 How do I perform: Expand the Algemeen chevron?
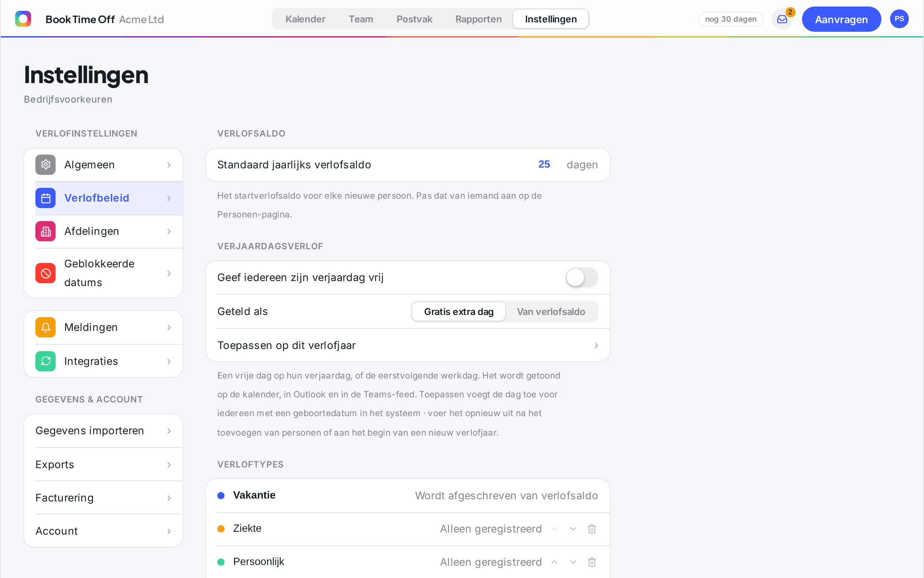point(169,165)
